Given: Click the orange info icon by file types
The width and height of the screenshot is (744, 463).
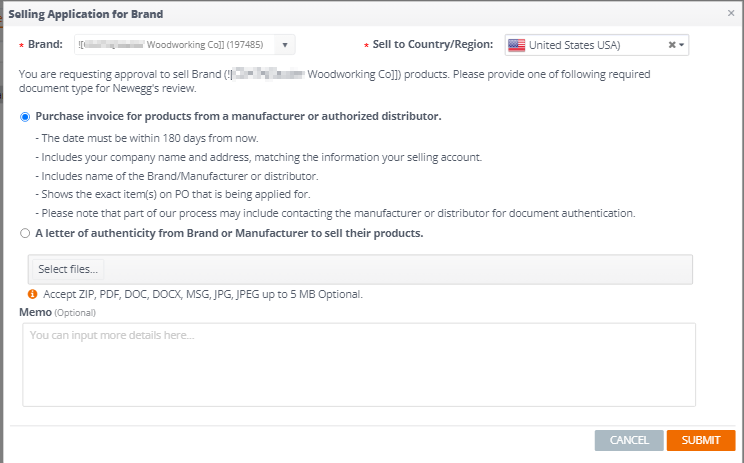Looking at the screenshot, I should click(32, 294).
